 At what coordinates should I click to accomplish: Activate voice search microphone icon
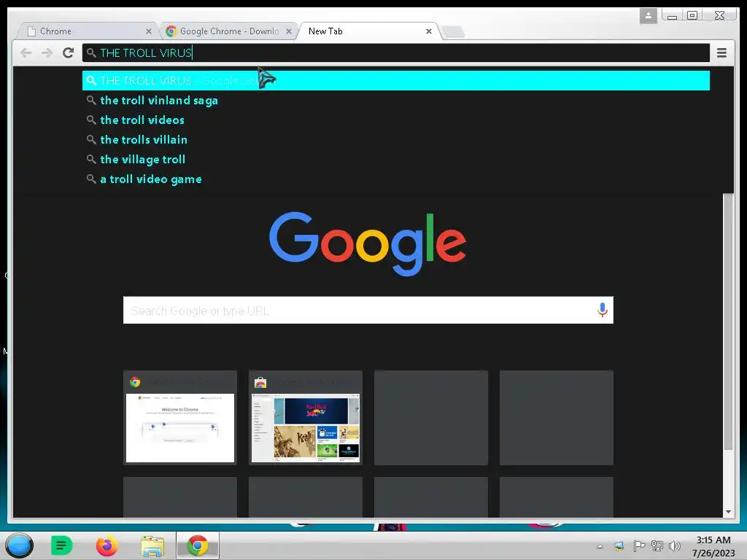[x=602, y=310]
